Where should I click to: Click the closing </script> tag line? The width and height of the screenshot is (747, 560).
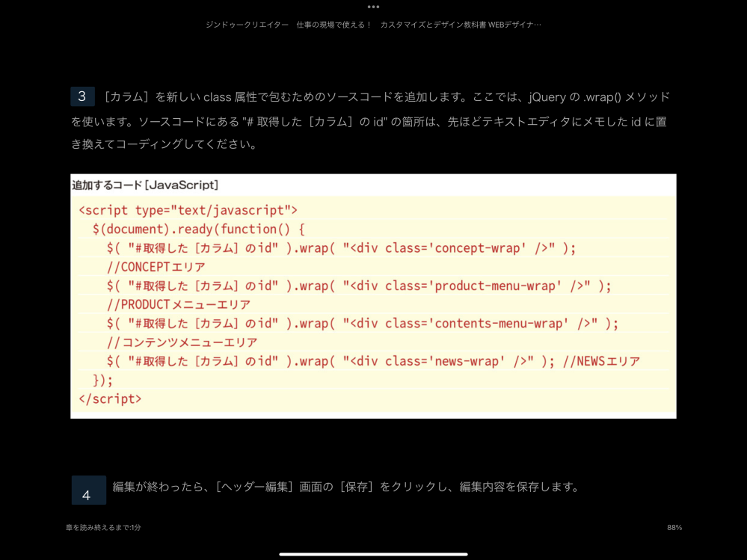pos(110,399)
